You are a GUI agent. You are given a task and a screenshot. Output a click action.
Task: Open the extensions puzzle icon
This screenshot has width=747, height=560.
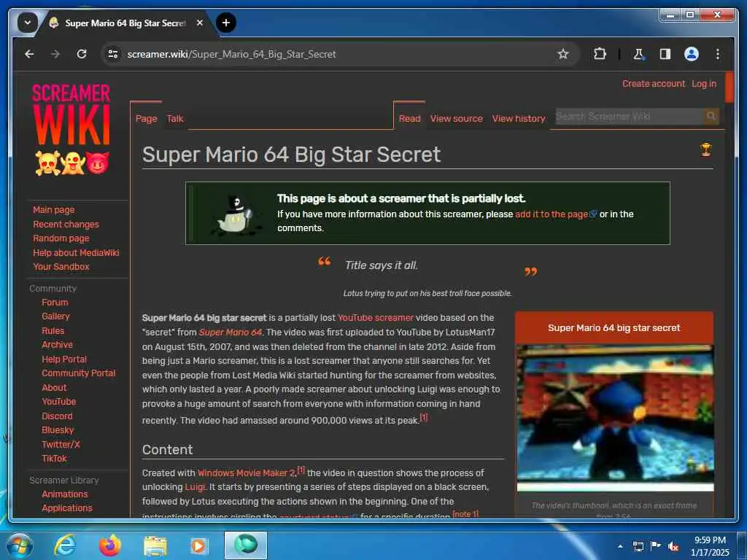pyautogui.click(x=600, y=54)
